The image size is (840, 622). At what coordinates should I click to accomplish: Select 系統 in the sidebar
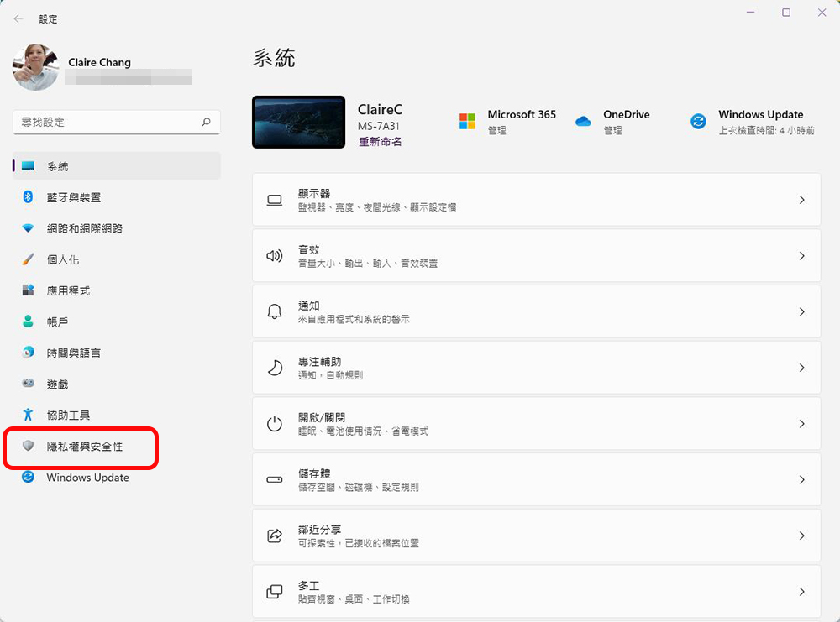[116, 166]
